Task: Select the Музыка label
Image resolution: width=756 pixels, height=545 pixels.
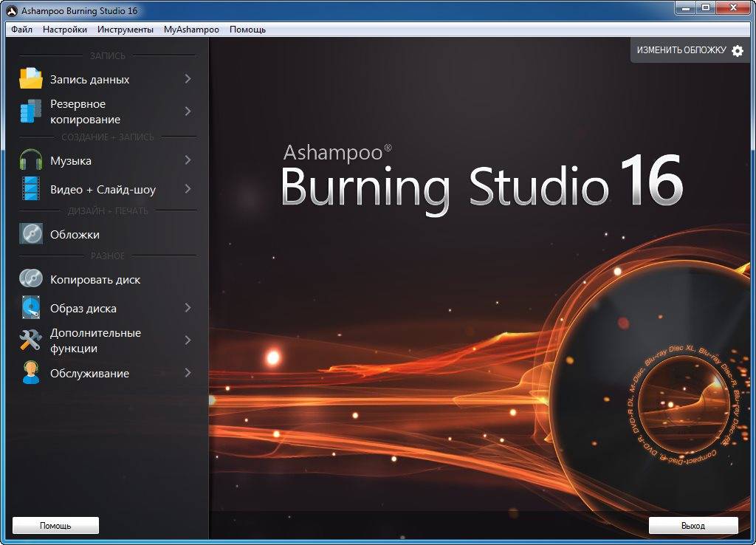Action: pyautogui.click(x=71, y=160)
